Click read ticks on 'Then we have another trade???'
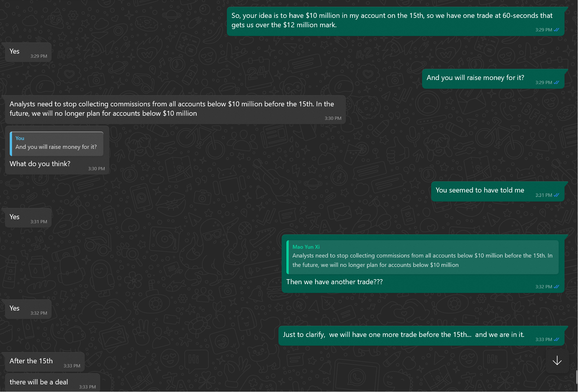The height and width of the screenshot is (392, 578). coord(556,287)
